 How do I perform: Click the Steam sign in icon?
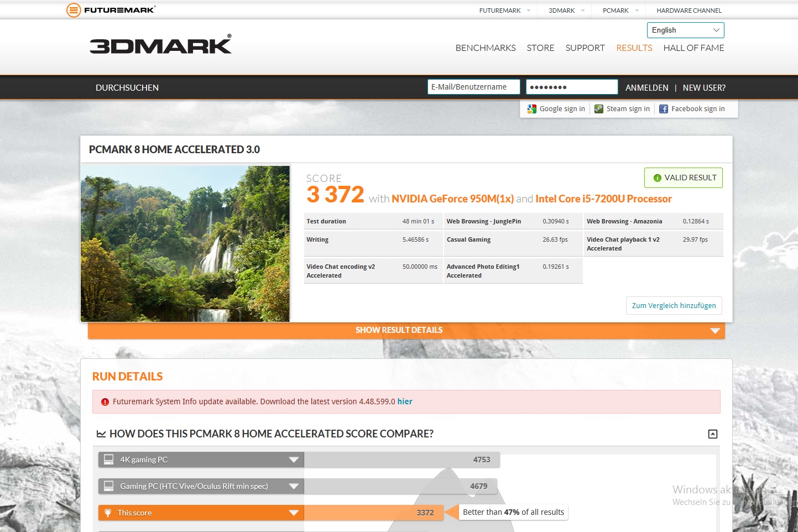tap(599, 109)
